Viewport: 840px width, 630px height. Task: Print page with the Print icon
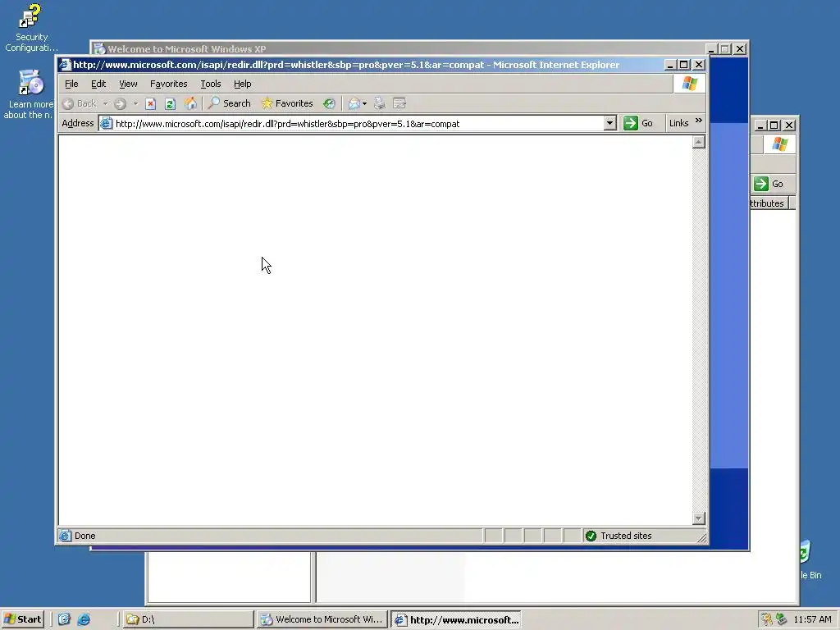click(379, 104)
